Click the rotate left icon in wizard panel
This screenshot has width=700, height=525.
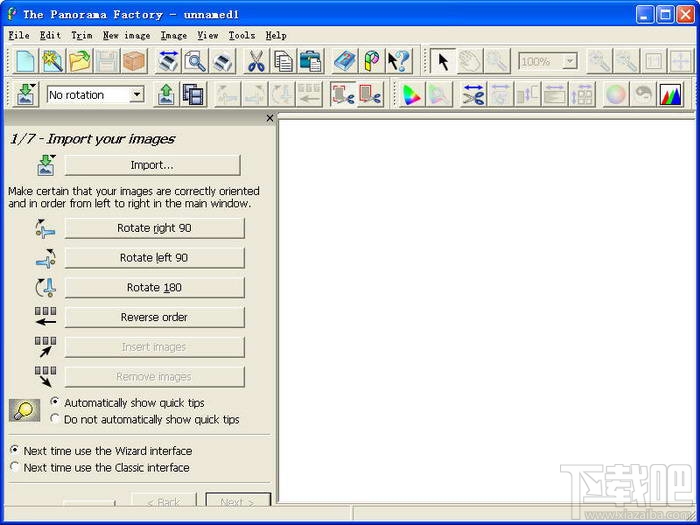(45, 258)
